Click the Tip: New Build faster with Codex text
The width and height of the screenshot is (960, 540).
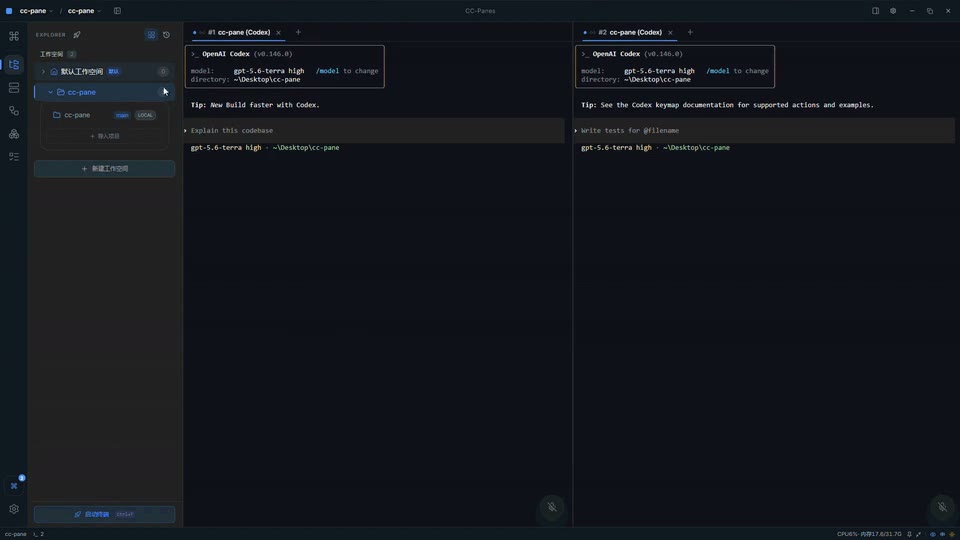(255, 105)
